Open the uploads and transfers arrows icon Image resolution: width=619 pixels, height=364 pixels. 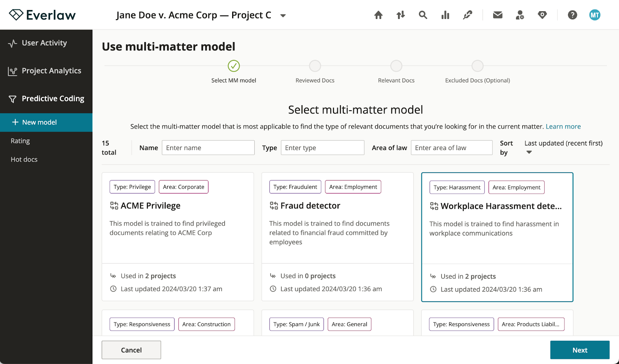pos(401,15)
